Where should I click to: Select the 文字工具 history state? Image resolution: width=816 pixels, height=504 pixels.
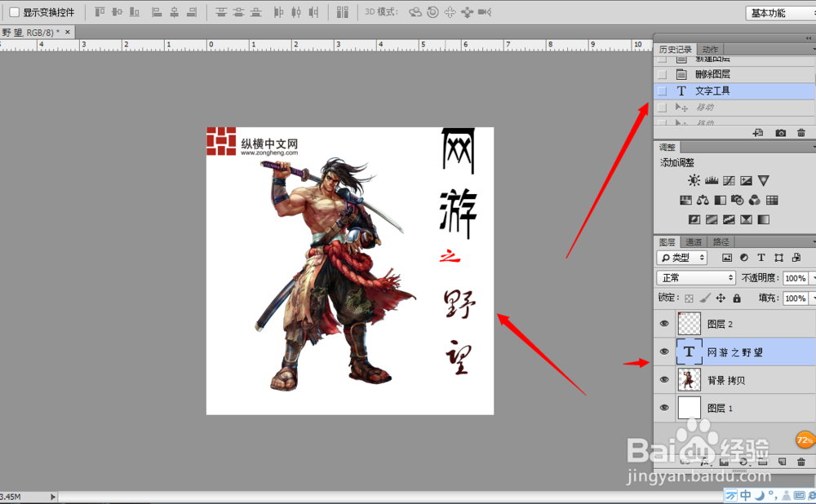[x=734, y=91]
